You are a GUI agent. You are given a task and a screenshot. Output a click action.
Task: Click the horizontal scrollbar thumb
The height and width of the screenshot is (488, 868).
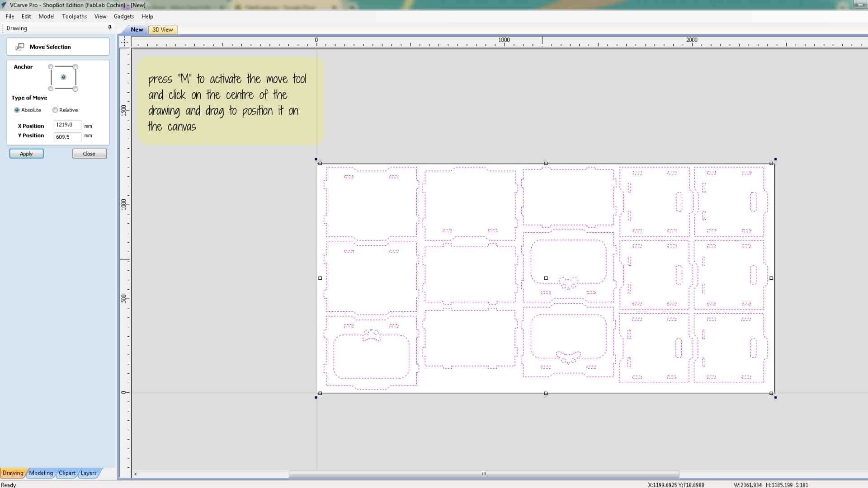484,474
